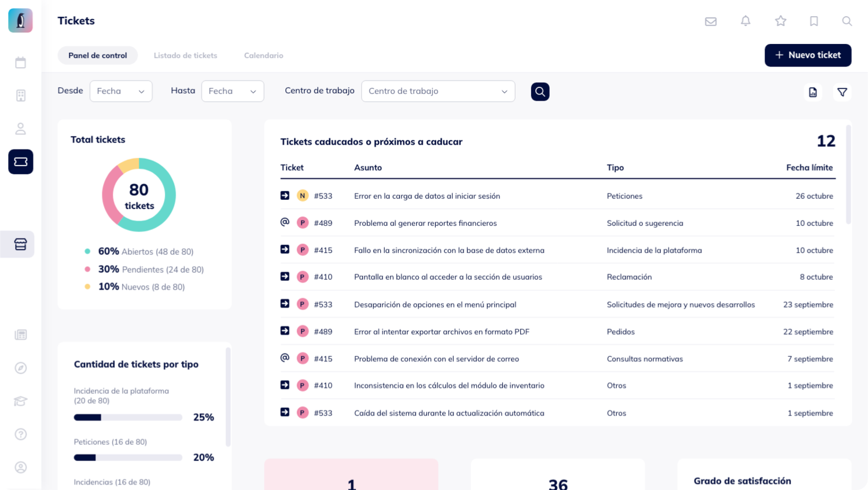Open ticket "Pantalla en blanco al acceder a la sección de usuarios"

pos(448,277)
